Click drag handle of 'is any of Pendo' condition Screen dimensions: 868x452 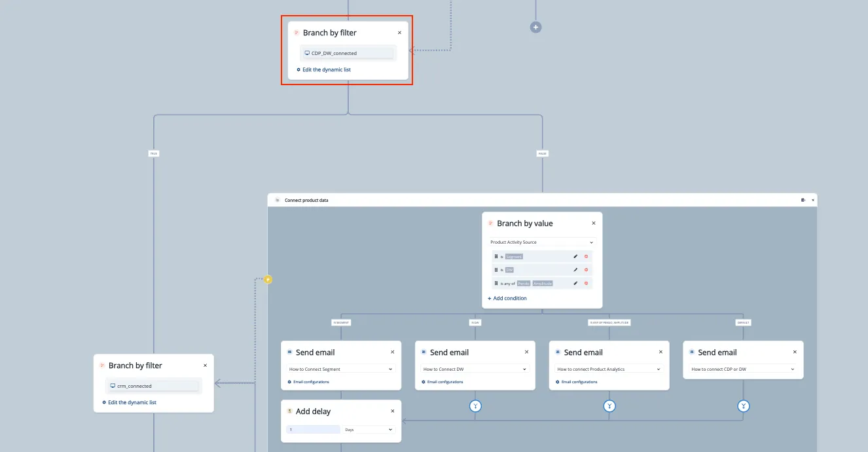click(x=496, y=284)
